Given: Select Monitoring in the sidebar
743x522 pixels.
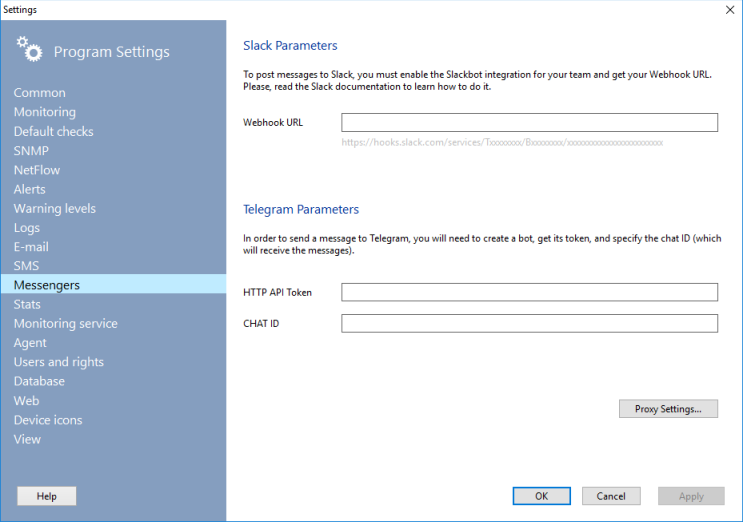Looking at the screenshot, I should (x=45, y=112).
